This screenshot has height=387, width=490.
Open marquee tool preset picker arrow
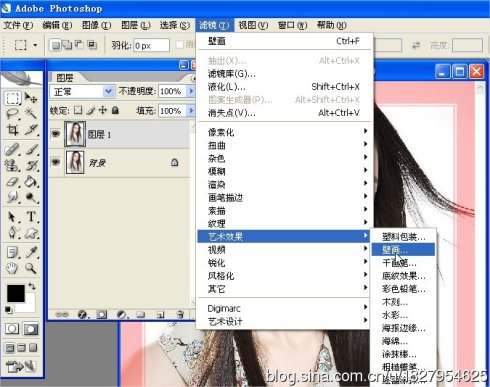pyautogui.click(x=35, y=45)
